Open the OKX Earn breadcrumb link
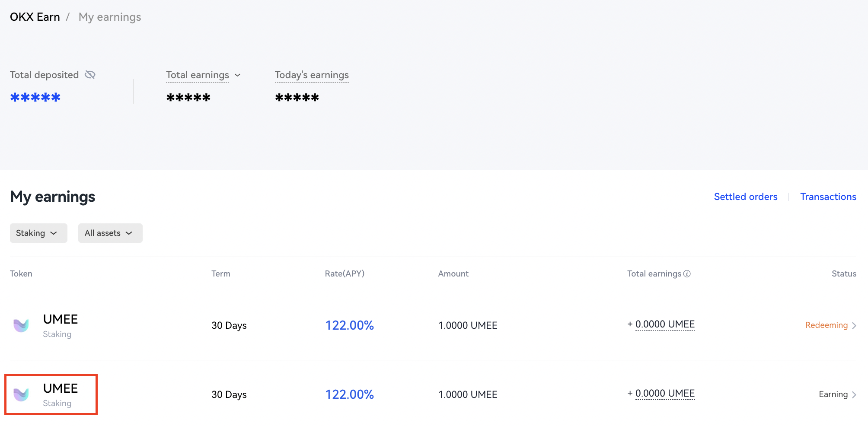This screenshot has height=426, width=868. coord(35,17)
